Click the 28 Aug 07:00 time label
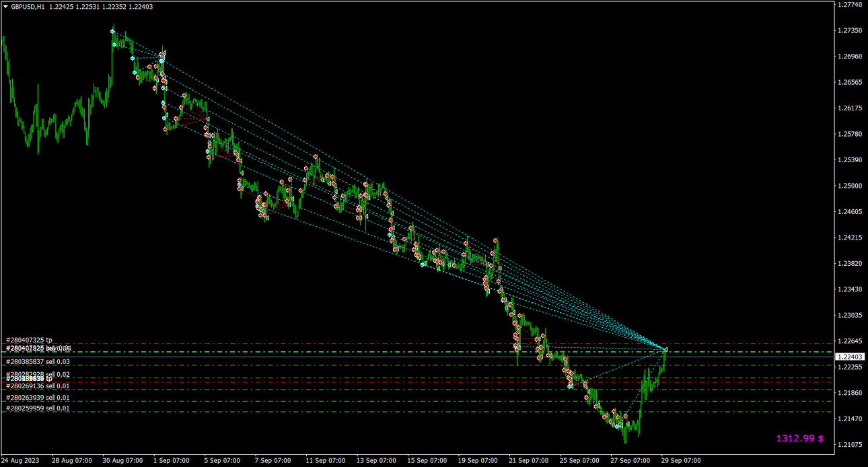 (72, 461)
